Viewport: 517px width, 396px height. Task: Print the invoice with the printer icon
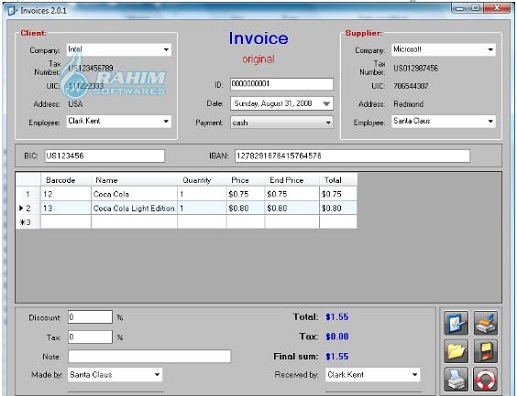(x=456, y=379)
